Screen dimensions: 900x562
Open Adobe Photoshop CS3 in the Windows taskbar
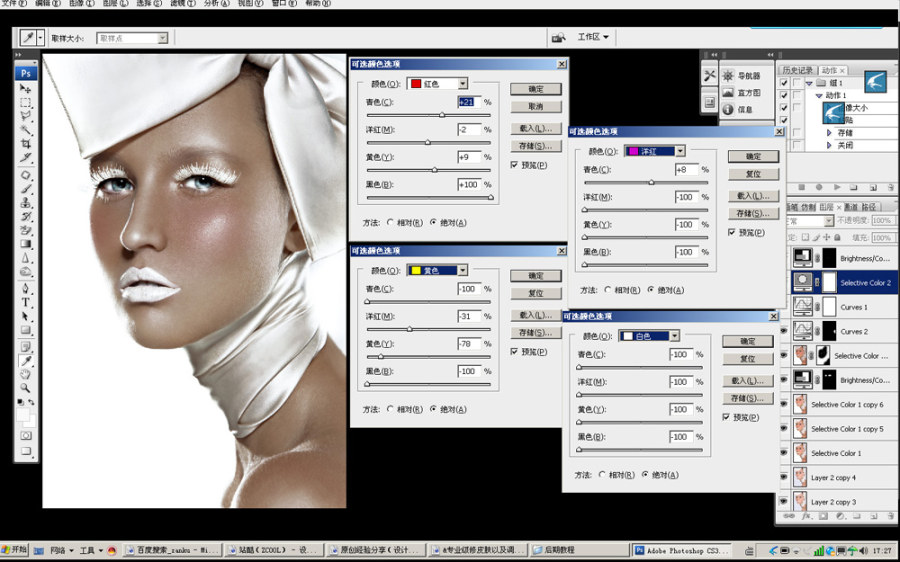682,551
